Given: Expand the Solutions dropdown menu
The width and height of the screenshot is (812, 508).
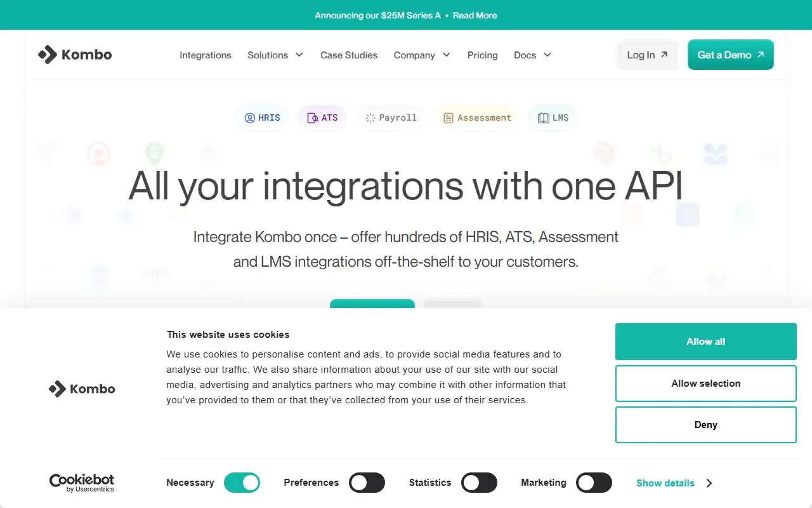Looking at the screenshot, I should [x=275, y=55].
